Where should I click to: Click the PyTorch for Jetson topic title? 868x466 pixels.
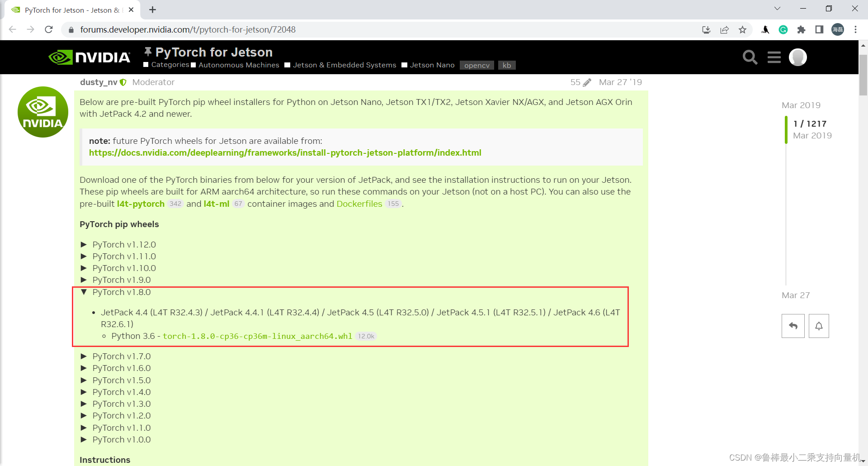pos(214,52)
